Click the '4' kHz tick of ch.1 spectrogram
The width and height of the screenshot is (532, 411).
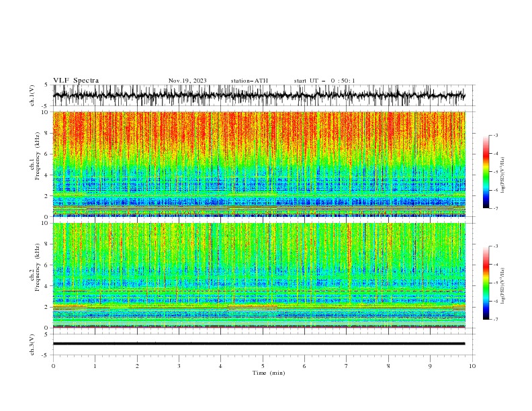pos(47,175)
